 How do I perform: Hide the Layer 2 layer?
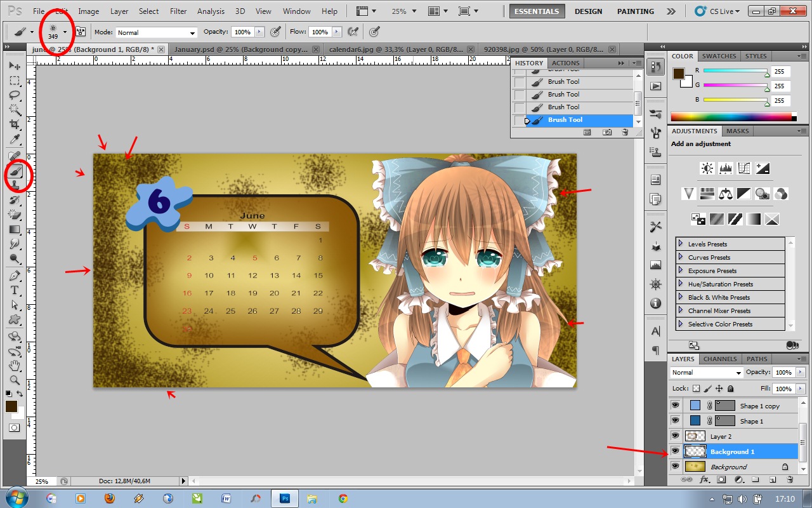[675, 436]
